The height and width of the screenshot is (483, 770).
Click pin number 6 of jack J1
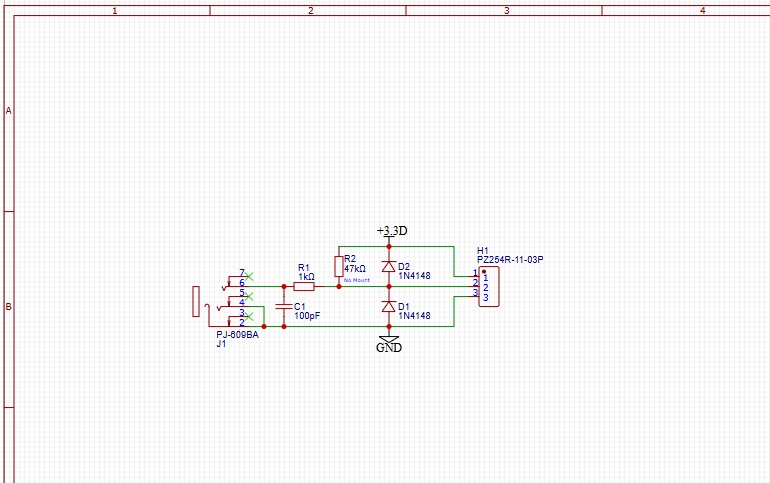[242, 283]
